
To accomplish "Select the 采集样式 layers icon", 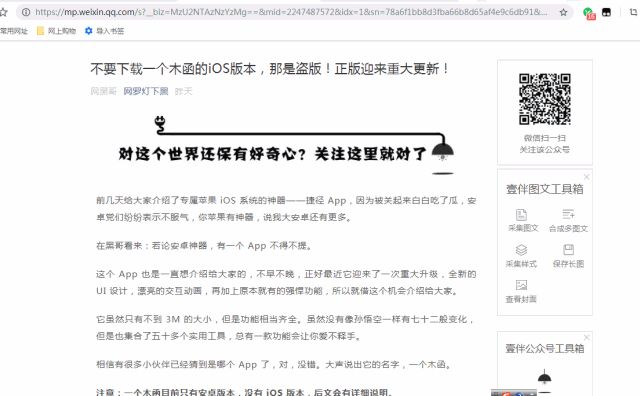I will tap(521, 250).
